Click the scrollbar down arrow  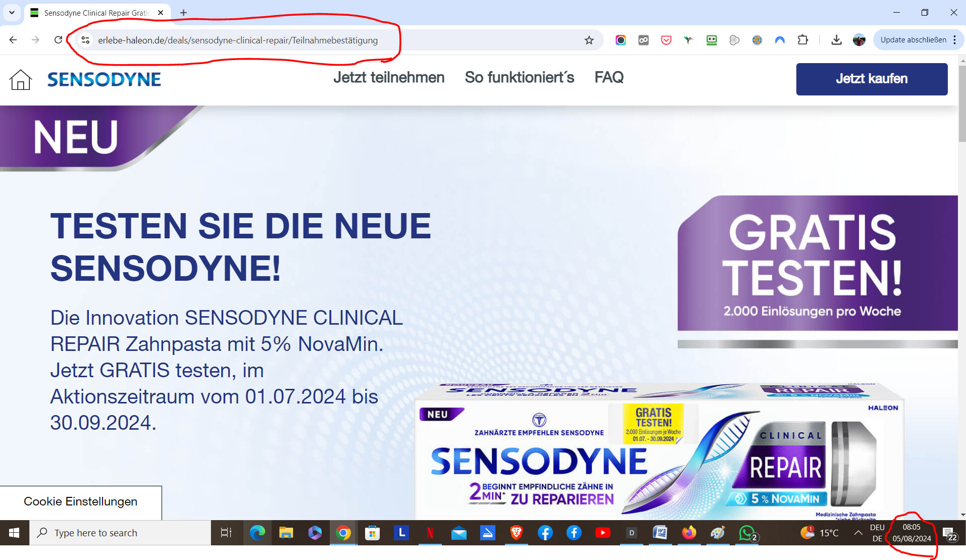(x=962, y=515)
